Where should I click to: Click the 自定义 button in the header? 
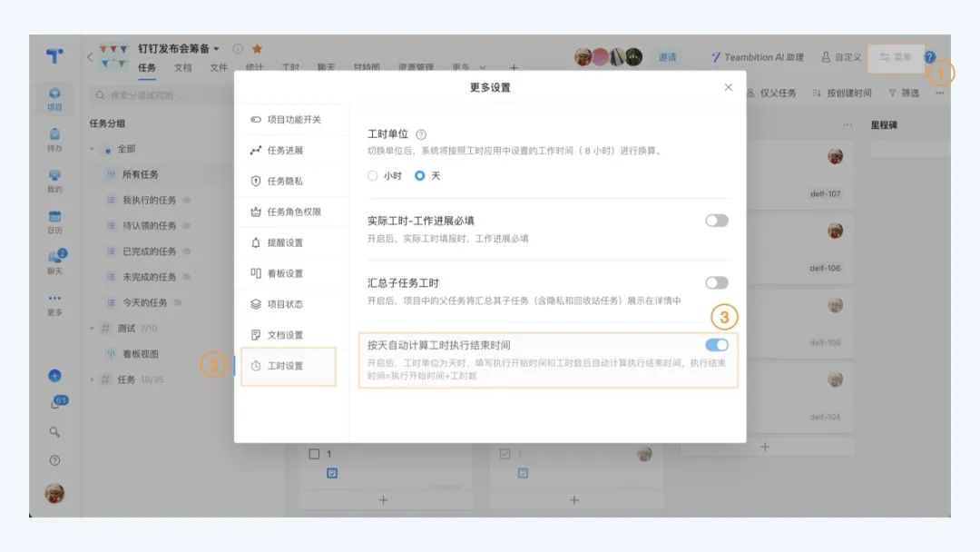click(841, 57)
